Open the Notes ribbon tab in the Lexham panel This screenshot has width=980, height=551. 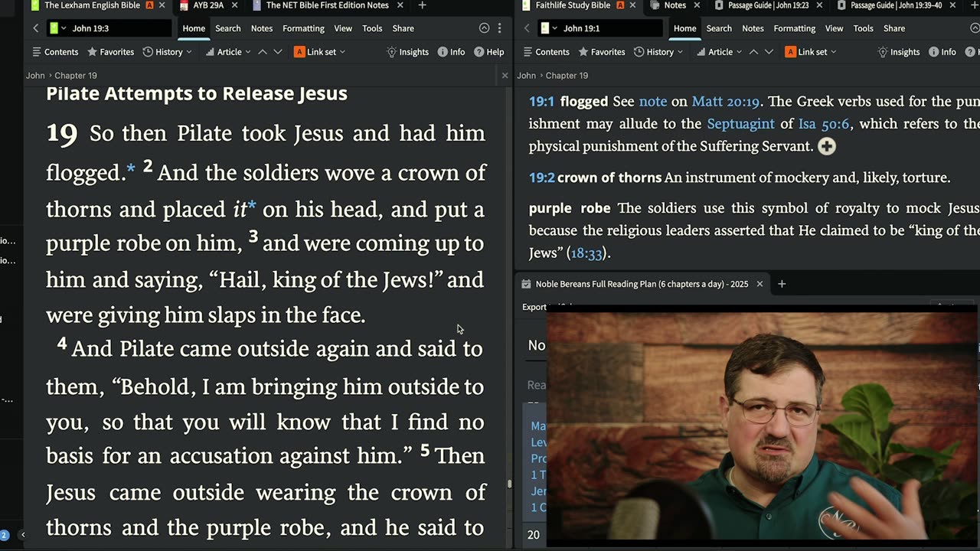[262, 28]
